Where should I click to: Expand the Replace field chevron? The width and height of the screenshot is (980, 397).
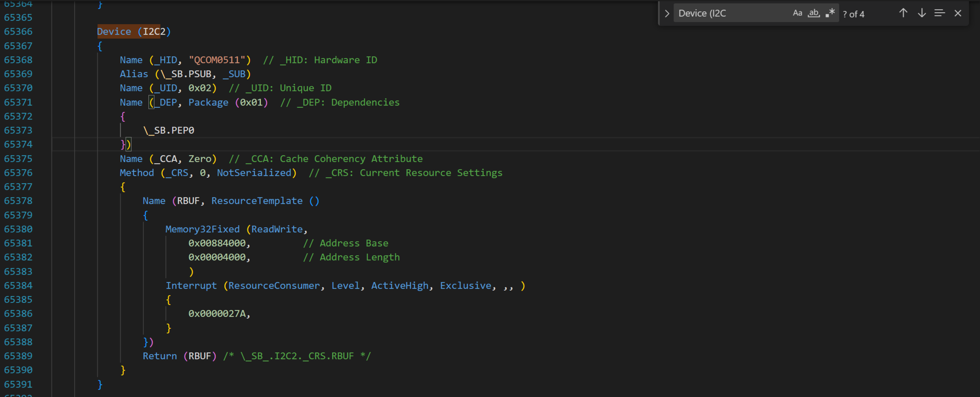(x=667, y=14)
